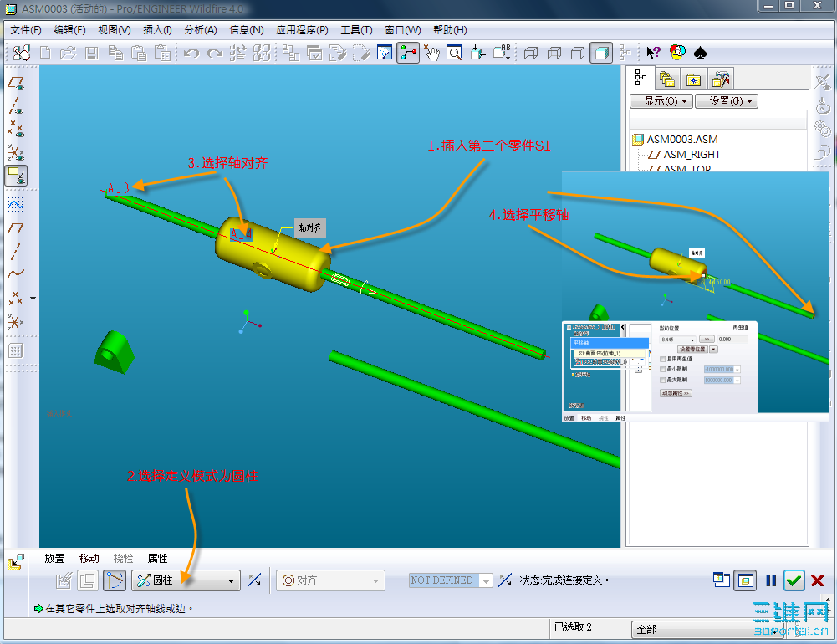Click the datum point creation tool
Image resolution: width=837 pixels, height=644 pixels.
(x=16, y=298)
